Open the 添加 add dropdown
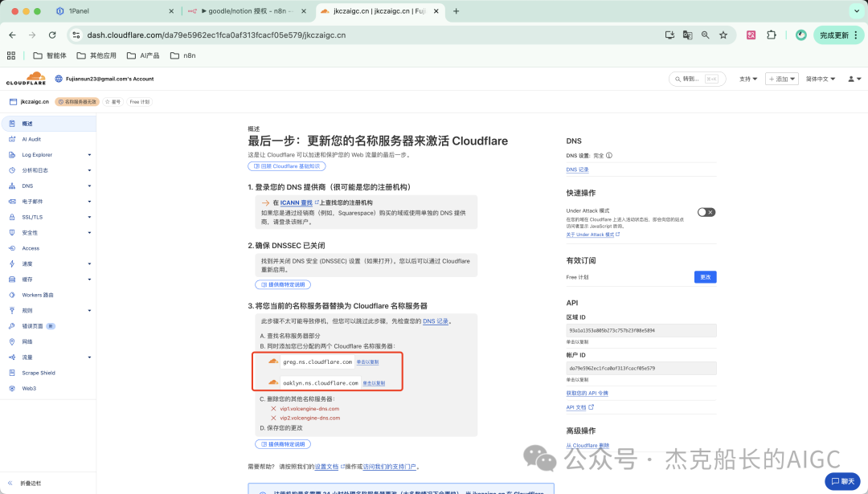The image size is (868, 494). click(x=782, y=79)
